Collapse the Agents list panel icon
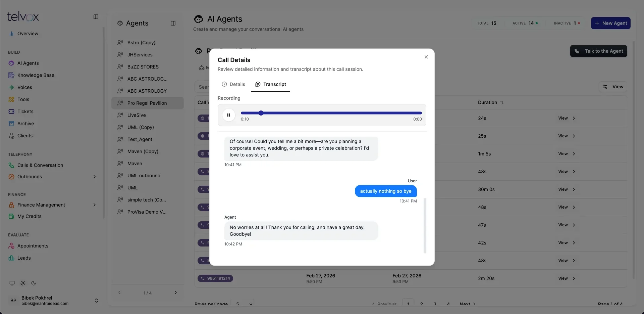 173,23
